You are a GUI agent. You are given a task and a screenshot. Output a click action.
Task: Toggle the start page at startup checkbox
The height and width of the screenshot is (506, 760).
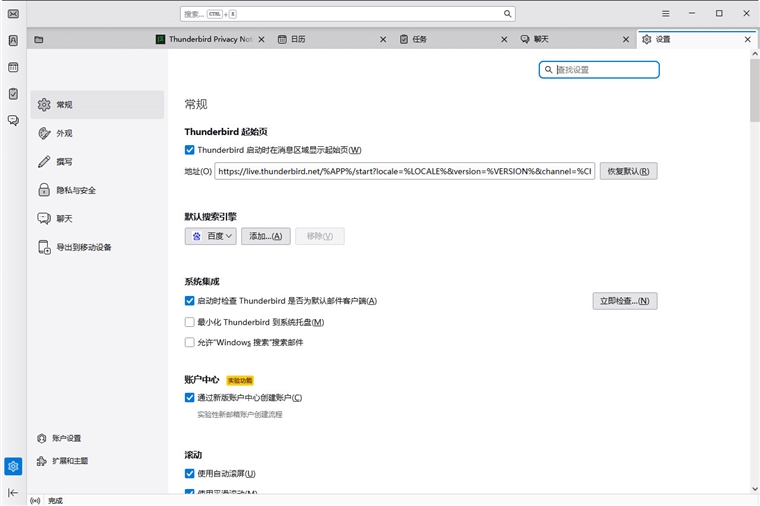coord(190,150)
